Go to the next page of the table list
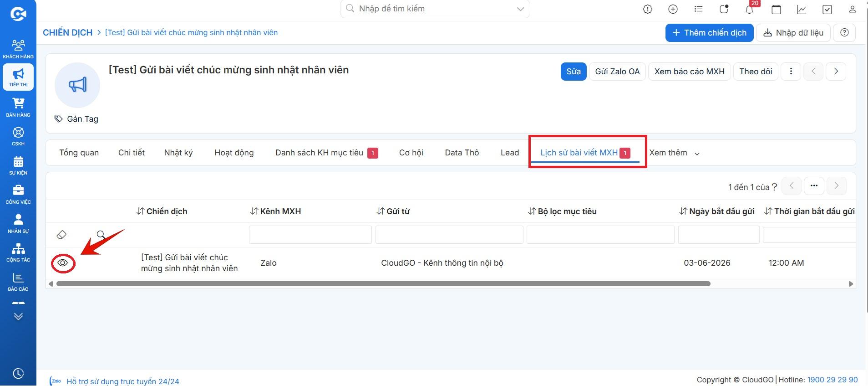This screenshot has height=386, width=868. pos(836,185)
